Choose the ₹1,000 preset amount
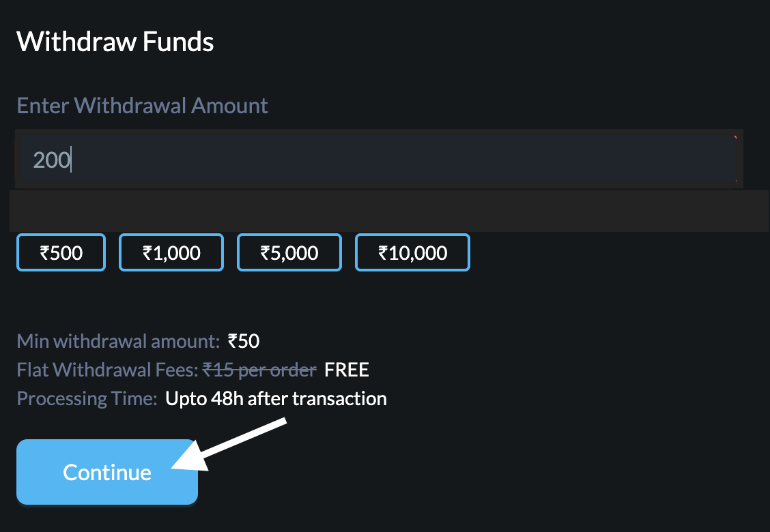The height and width of the screenshot is (532, 770). [171, 253]
